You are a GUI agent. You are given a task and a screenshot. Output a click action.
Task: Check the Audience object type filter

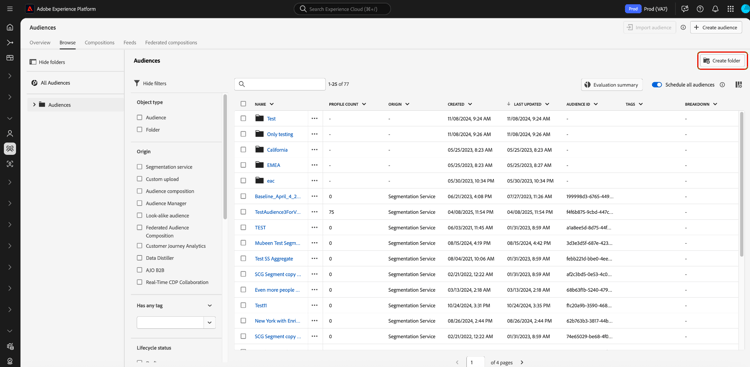coord(139,117)
